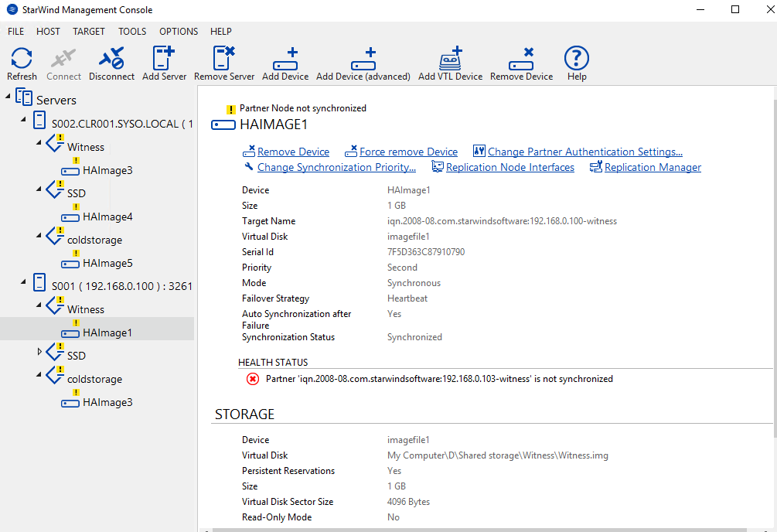Open the HELP menu

[221, 31]
